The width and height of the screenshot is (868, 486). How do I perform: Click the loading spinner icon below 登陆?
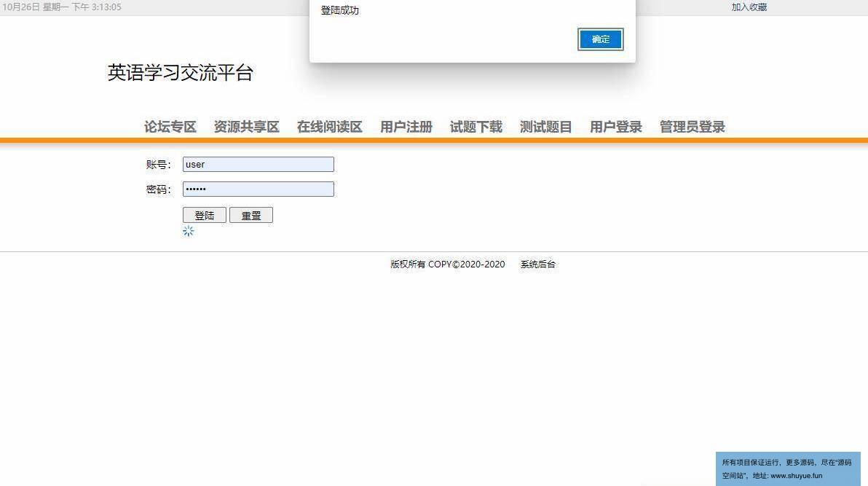[x=188, y=231]
